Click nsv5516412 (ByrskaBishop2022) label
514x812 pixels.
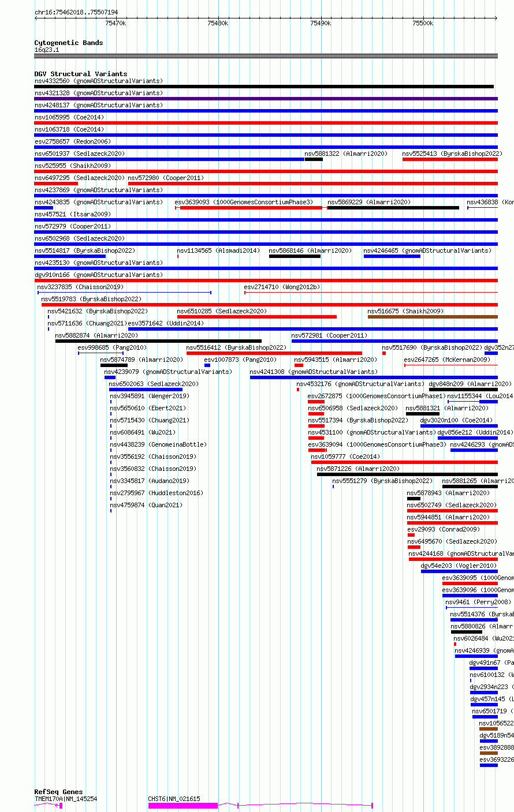pyautogui.click(x=237, y=347)
